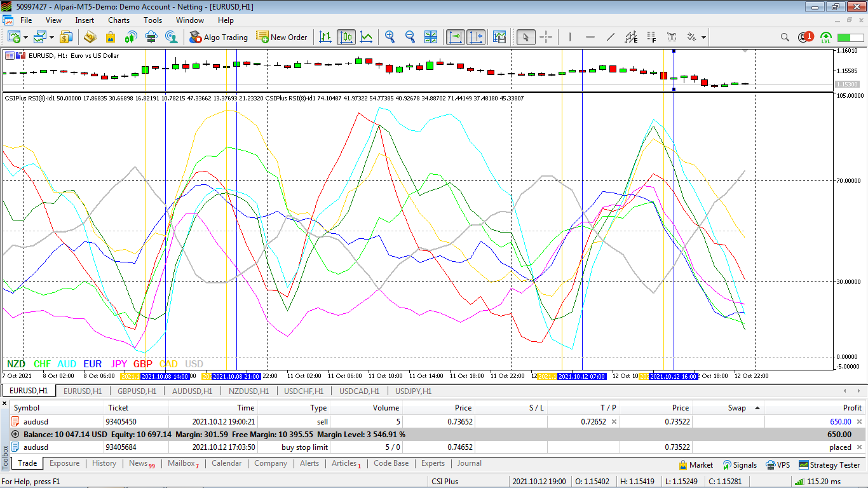The image size is (868, 488).
Task: Toggle chart auto scroll to end
Action: pos(456,37)
